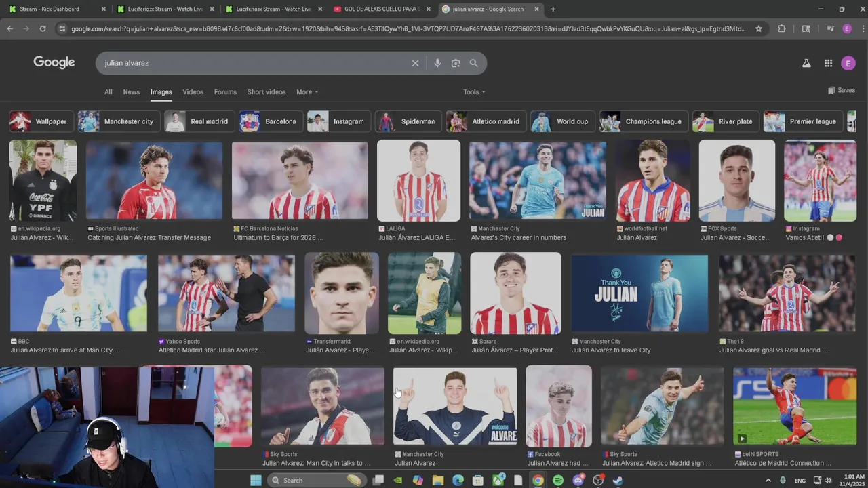Open beIN SPORTS Atlético de Madrid image
The image size is (868, 488).
click(x=795, y=406)
